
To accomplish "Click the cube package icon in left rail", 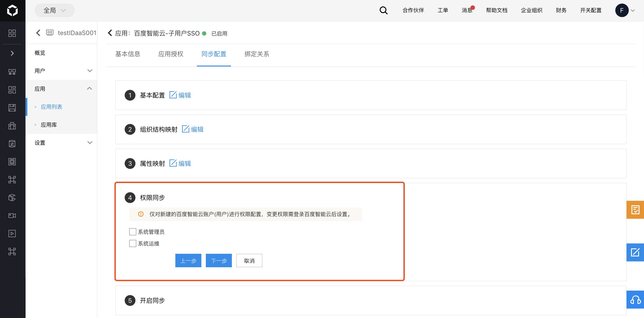I will point(12,198).
